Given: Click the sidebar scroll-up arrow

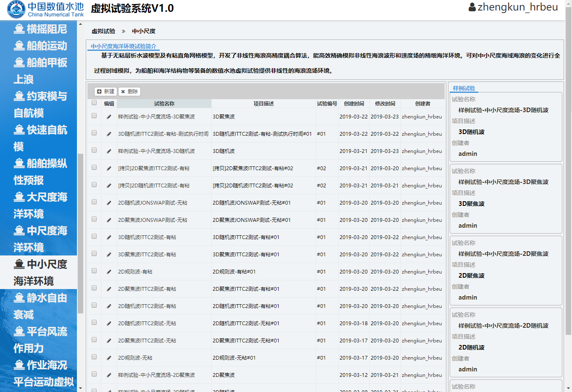Looking at the screenshot, I should [x=80, y=24].
